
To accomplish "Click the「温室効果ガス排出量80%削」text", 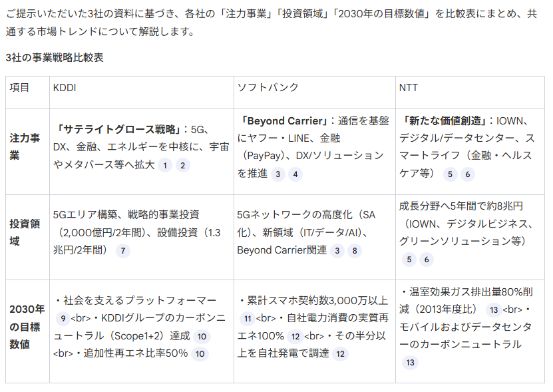I will coord(471,292).
